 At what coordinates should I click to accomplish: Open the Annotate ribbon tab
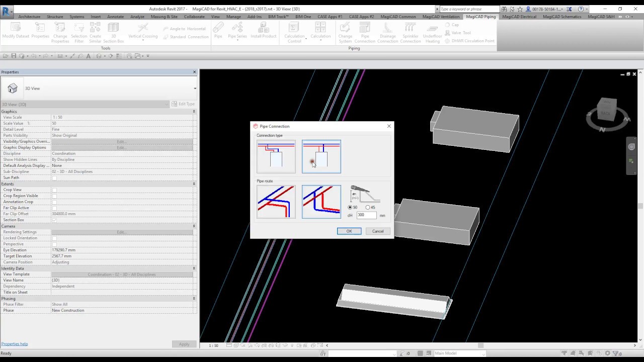(116, 17)
